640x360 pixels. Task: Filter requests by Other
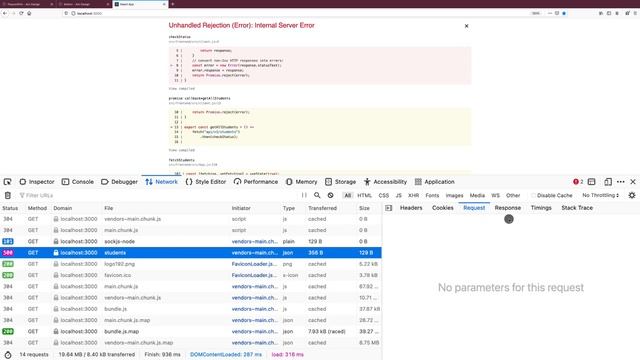tap(513, 196)
